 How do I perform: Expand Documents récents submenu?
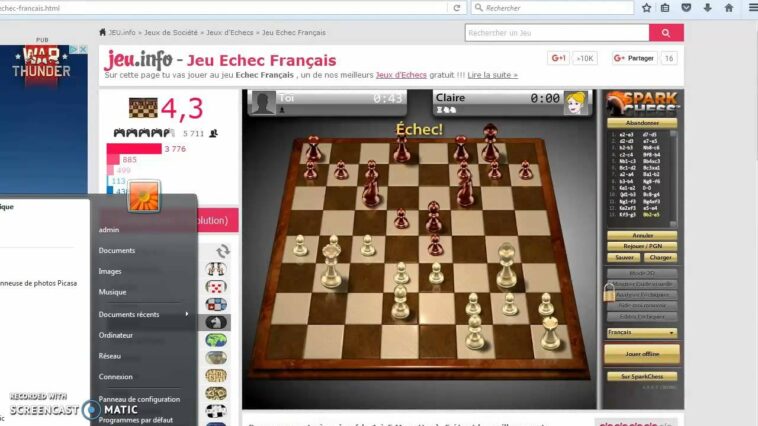[x=142, y=314]
